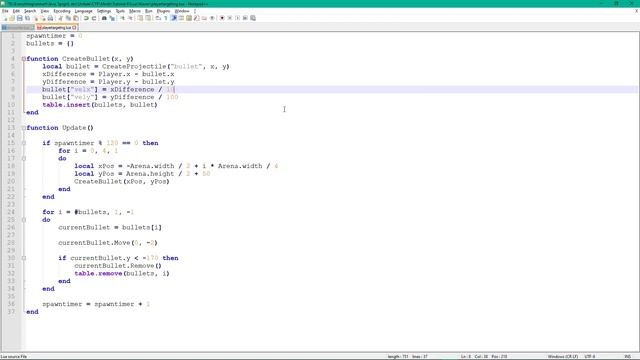Click the Open file toolbar icon

tap(12, 18)
